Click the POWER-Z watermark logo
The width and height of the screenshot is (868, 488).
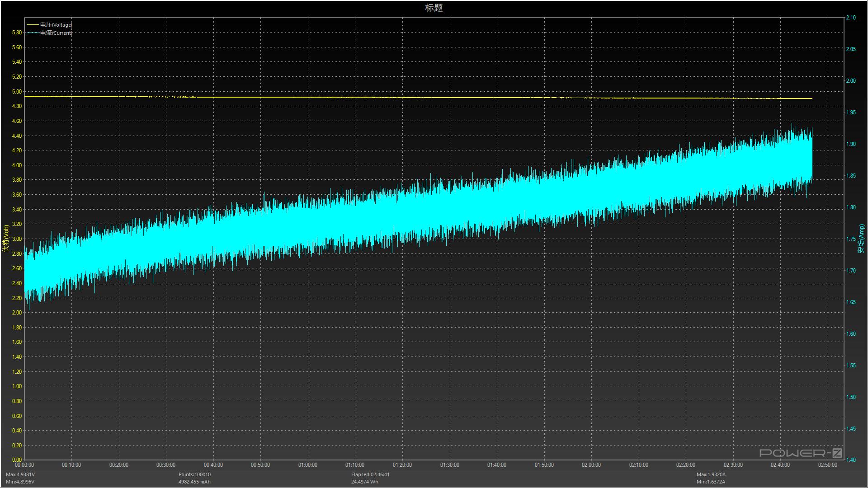(801, 453)
